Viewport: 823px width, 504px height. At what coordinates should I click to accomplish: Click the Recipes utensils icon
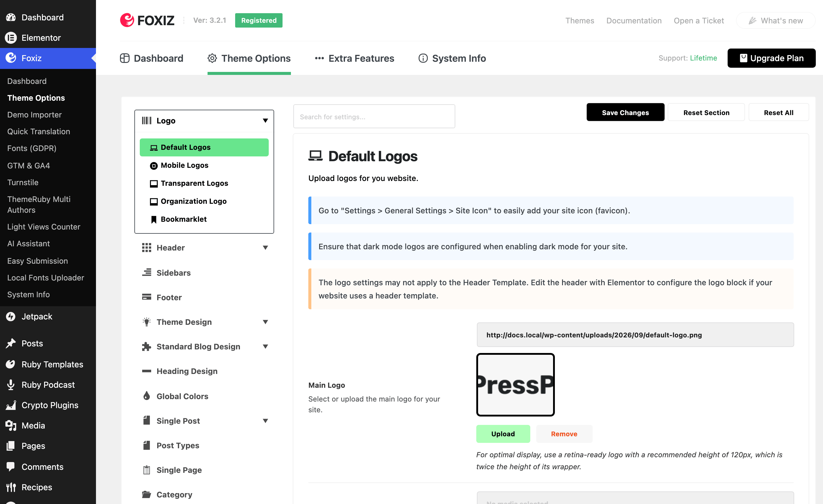11,487
